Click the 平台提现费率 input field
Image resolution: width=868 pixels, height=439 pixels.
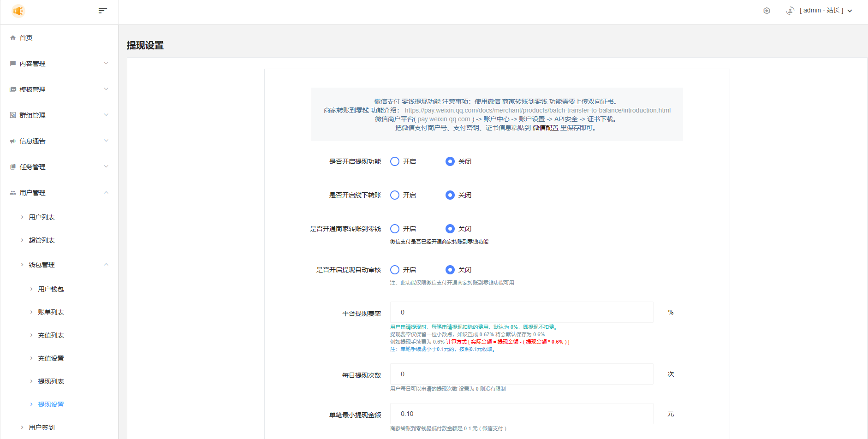(x=521, y=312)
